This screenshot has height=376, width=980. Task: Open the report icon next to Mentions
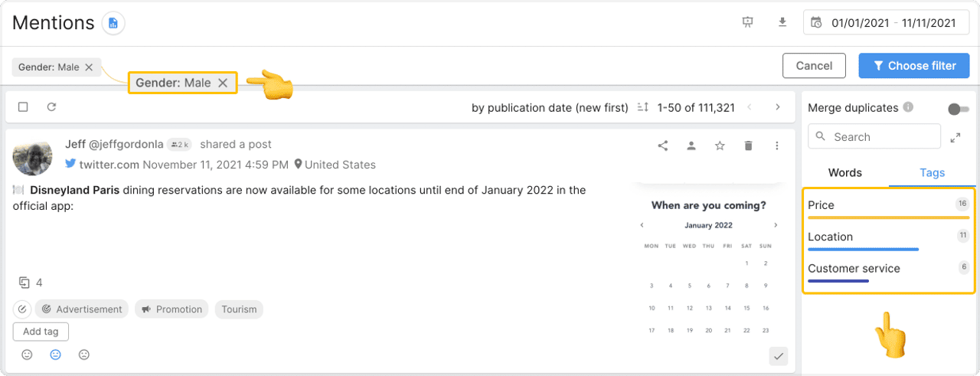tap(113, 23)
